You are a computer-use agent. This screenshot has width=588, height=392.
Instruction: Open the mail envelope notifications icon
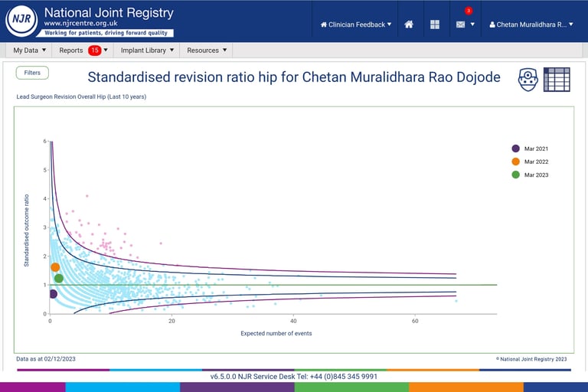tap(460, 24)
